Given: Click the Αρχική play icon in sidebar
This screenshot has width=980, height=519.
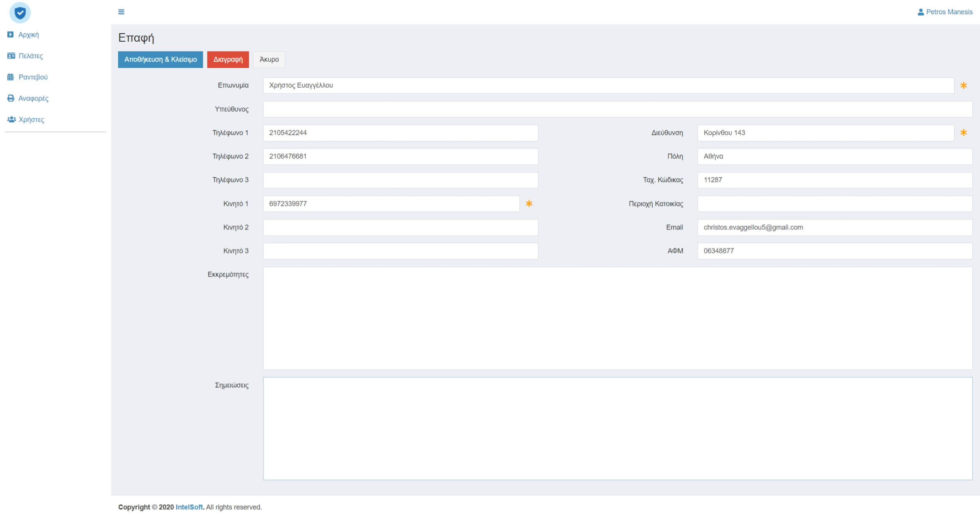Looking at the screenshot, I should 10,35.
